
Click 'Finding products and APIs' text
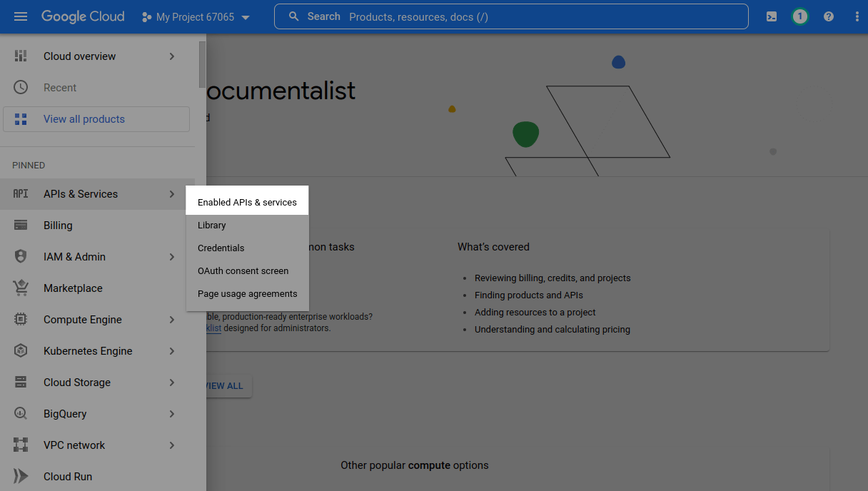pos(529,295)
